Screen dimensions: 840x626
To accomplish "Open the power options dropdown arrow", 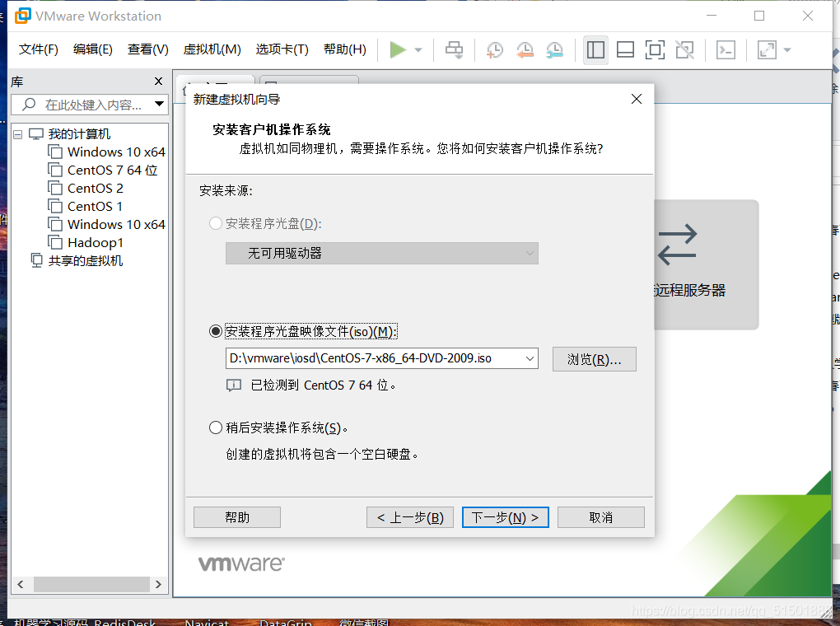I will pos(418,50).
